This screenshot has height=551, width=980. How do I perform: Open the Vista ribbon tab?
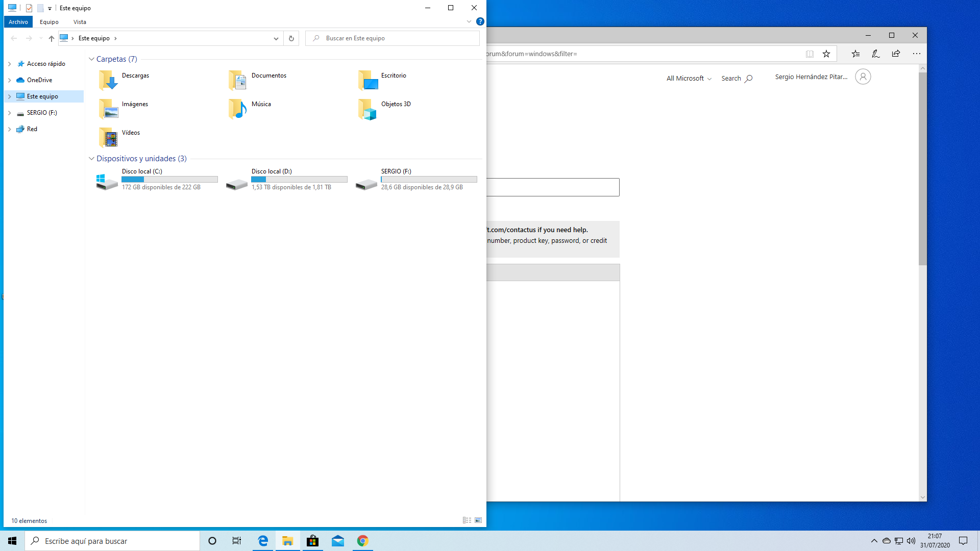pyautogui.click(x=80, y=22)
